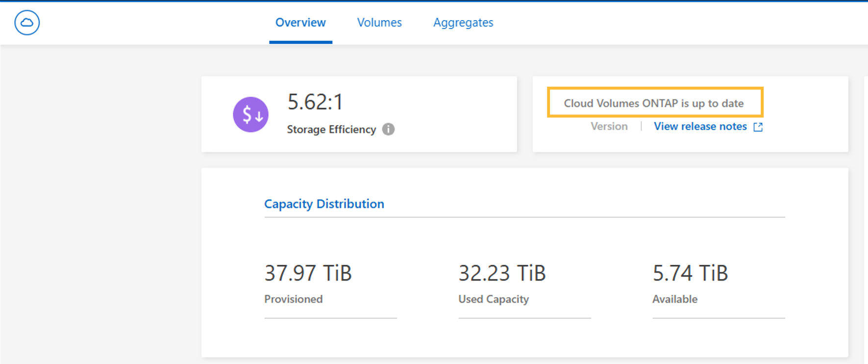The image size is (868, 364).
Task: Select the Version label
Action: pyautogui.click(x=609, y=127)
